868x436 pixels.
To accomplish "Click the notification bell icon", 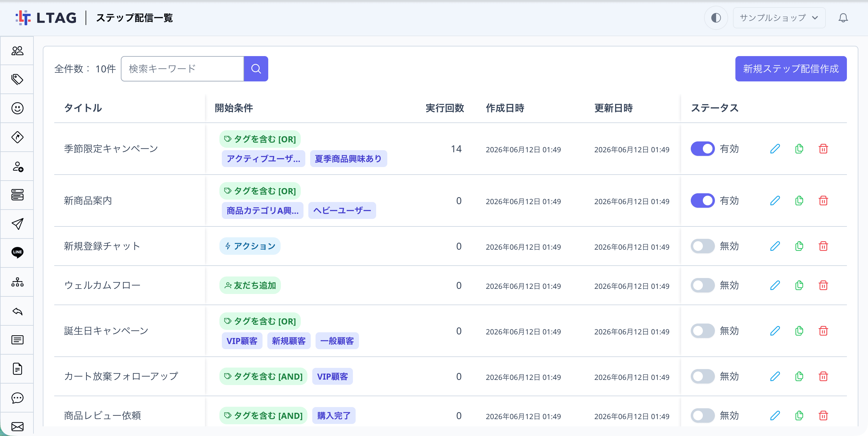I will click(843, 17).
